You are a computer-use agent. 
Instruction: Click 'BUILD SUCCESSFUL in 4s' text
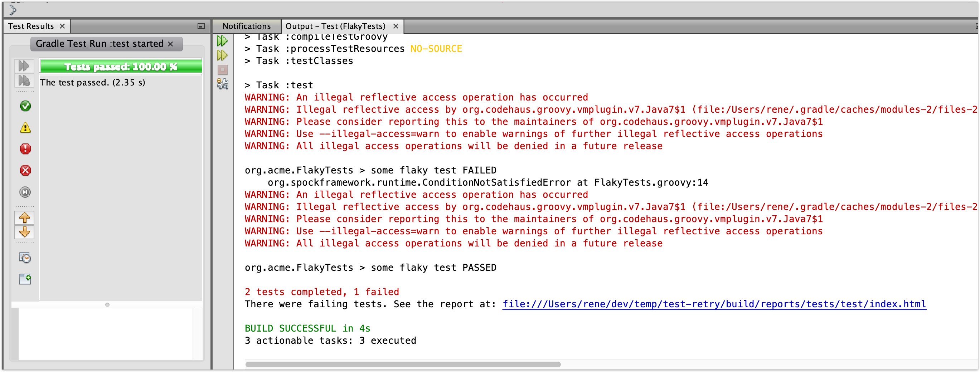pos(307,329)
